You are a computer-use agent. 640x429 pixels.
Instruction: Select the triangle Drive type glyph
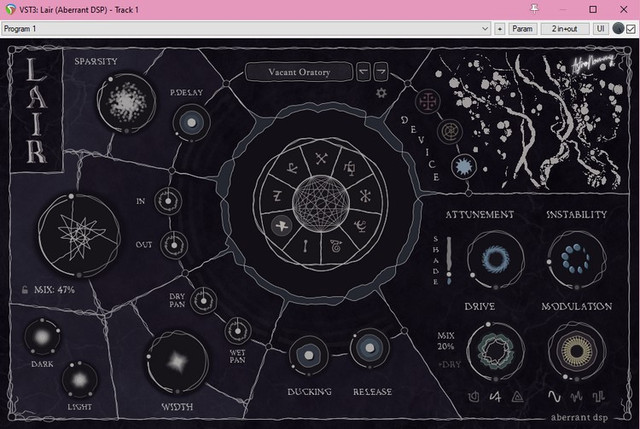[517, 396]
